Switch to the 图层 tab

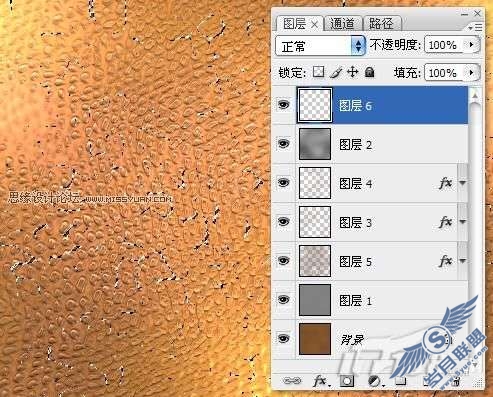295,24
